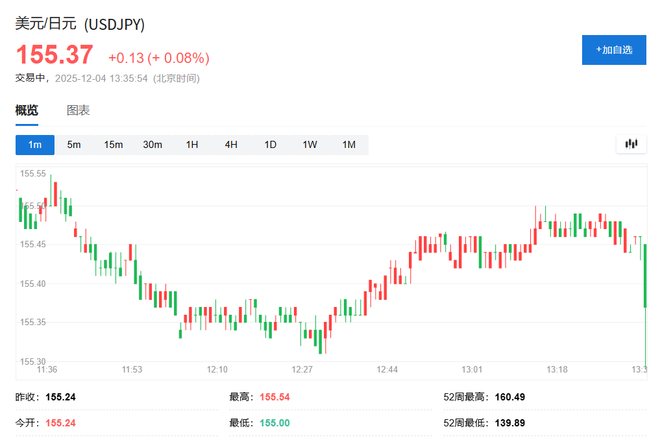Select the 1H timeframe

tap(192, 145)
